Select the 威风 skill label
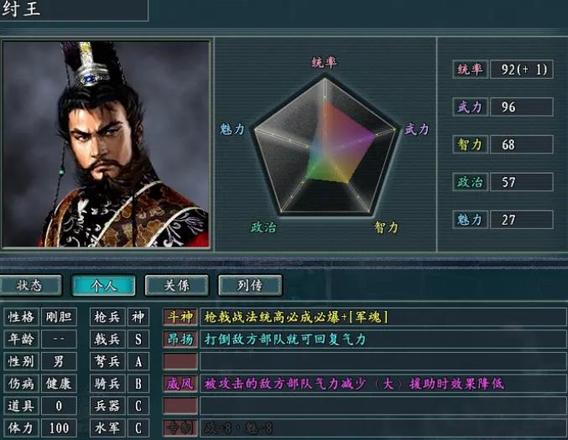This screenshot has width=568, height=440. [x=180, y=384]
